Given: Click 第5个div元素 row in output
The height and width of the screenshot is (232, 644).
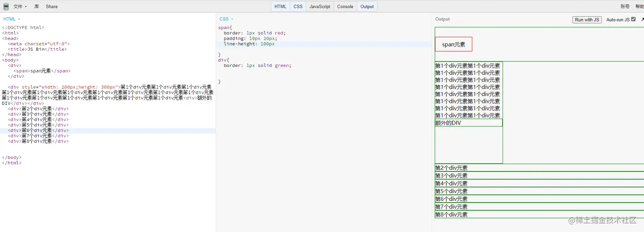Looking at the screenshot, I should tap(539, 191).
